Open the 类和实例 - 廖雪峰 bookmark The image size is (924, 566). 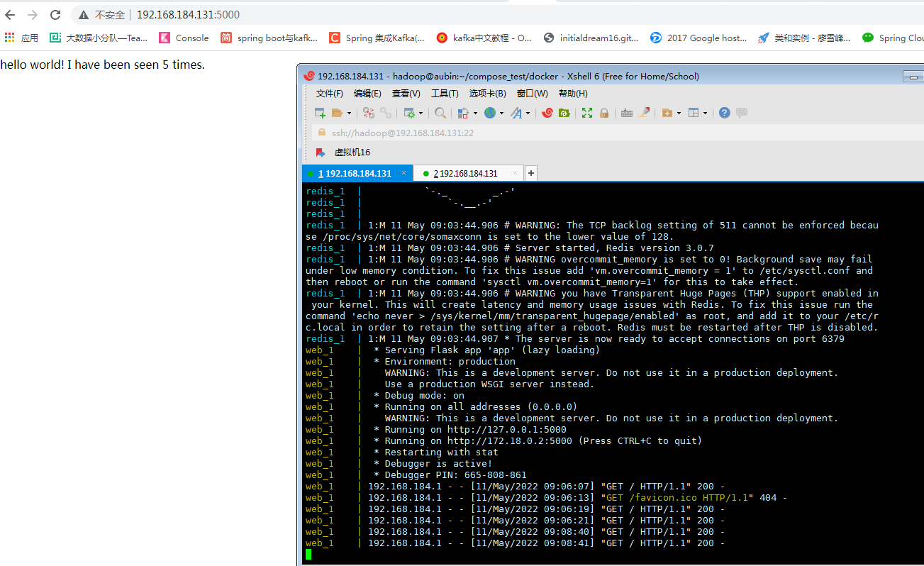pyautogui.click(x=804, y=38)
